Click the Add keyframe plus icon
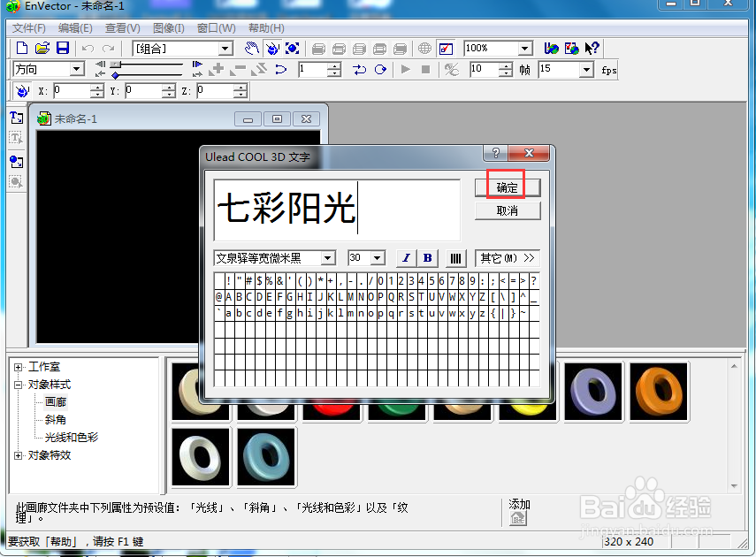Screen dimensions: 756x557 click(217, 70)
